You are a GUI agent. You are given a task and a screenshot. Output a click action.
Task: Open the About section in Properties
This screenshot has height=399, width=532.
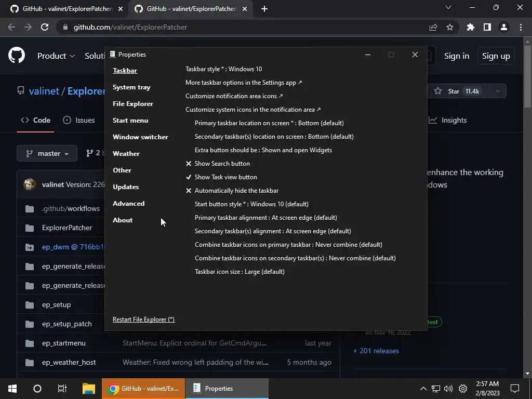pos(123,220)
